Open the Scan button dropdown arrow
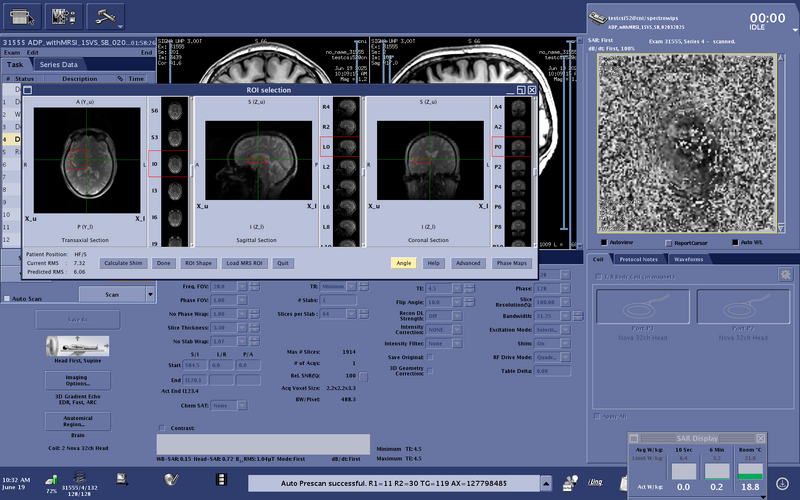The image size is (800, 500). coord(150,294)
